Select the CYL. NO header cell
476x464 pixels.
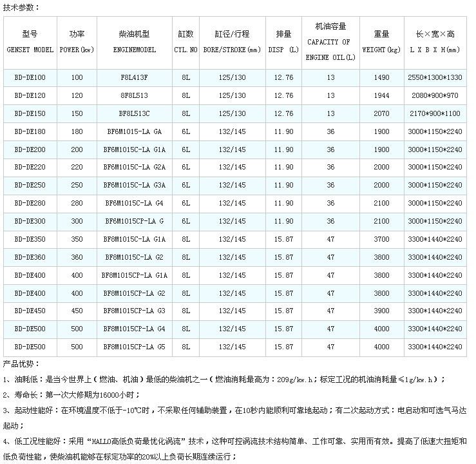(186, 41)
